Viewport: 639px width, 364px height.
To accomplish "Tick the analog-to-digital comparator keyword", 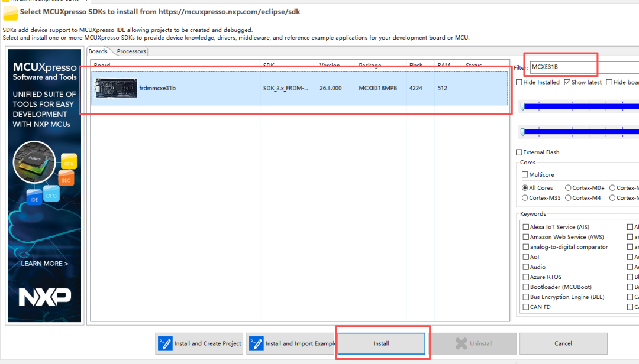I will click(x=526, y=247).
